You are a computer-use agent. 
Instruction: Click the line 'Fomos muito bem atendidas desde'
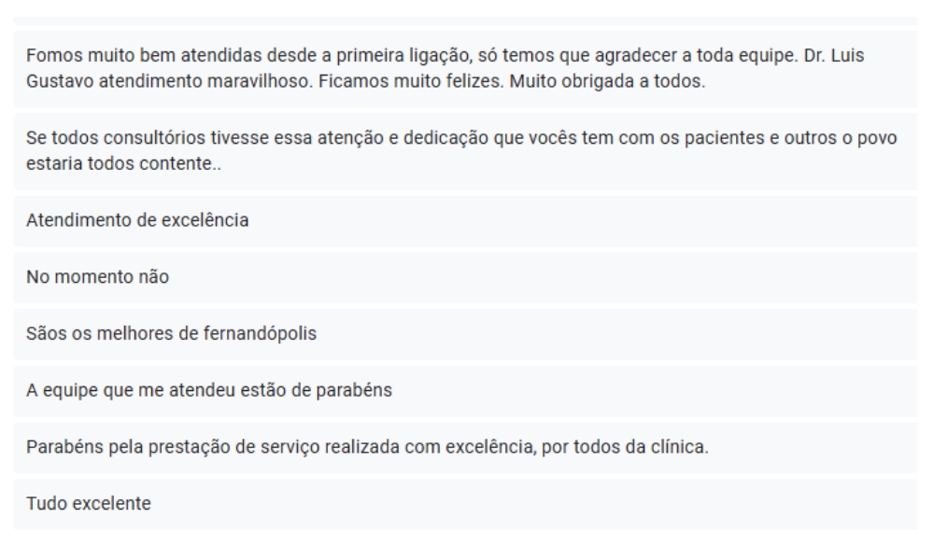(445, 55)
